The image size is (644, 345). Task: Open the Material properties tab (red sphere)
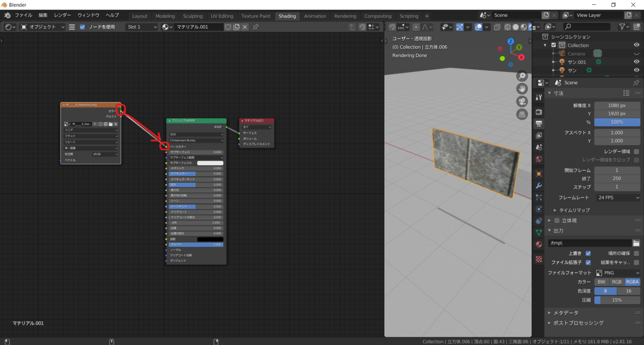(x=539, y=245)
